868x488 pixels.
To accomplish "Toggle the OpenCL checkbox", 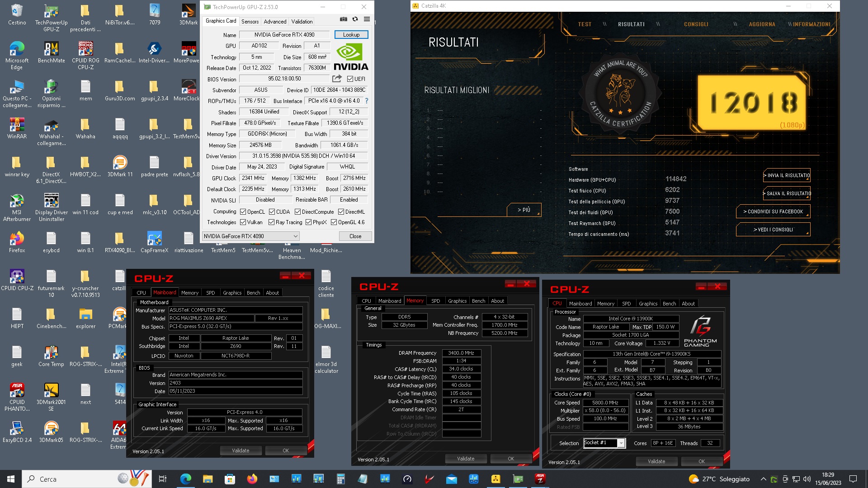I will [243, 211].
